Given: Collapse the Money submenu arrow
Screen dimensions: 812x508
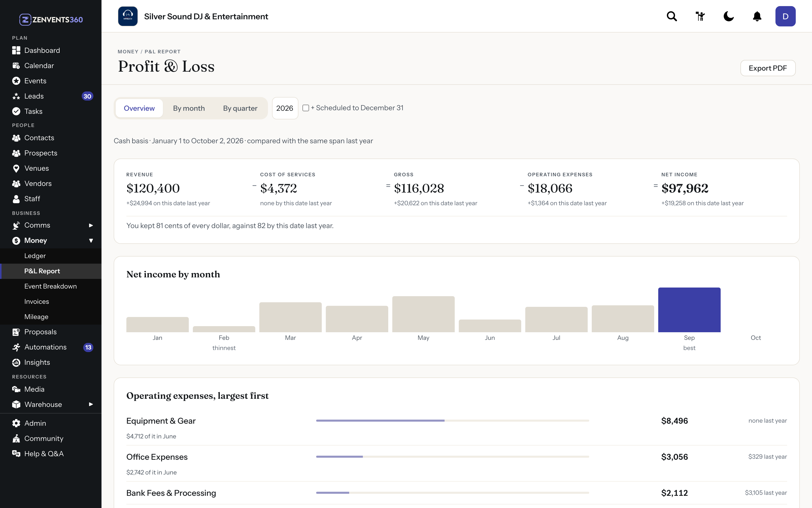Looking at the screenshot, I should point(91,241).
